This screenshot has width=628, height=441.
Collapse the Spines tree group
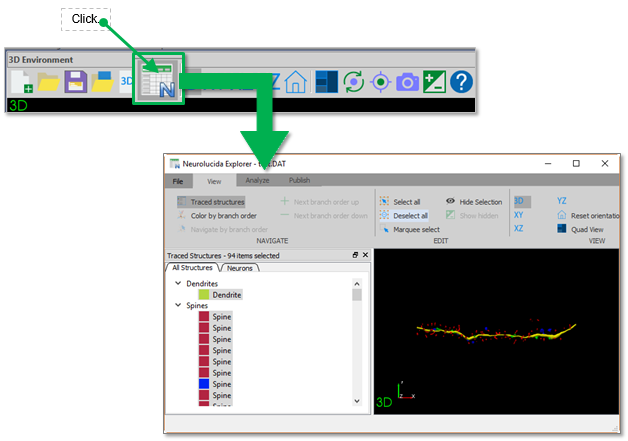178,305
